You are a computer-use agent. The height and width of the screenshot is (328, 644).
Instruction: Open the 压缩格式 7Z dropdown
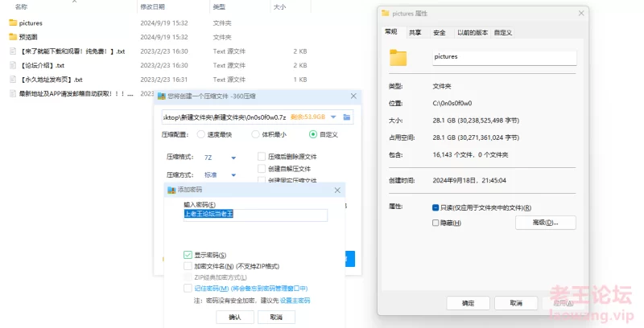point(233,158)
